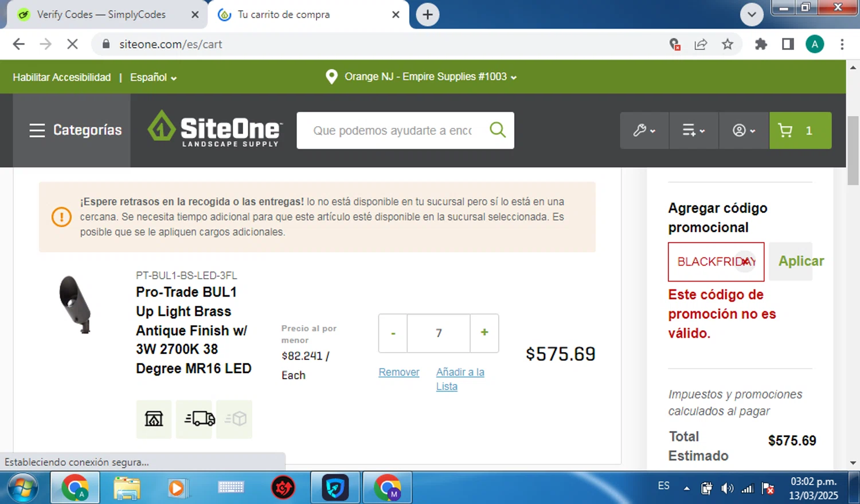The width and height of the screenshot is (860, 504).
Task: Expand the Español language dropdown
Action: 153,77
